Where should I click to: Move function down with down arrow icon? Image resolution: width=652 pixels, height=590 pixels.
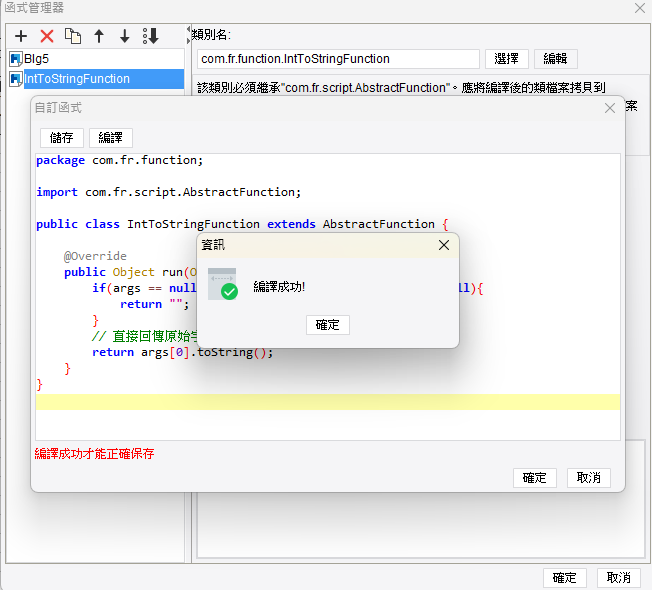click(125, 36)
